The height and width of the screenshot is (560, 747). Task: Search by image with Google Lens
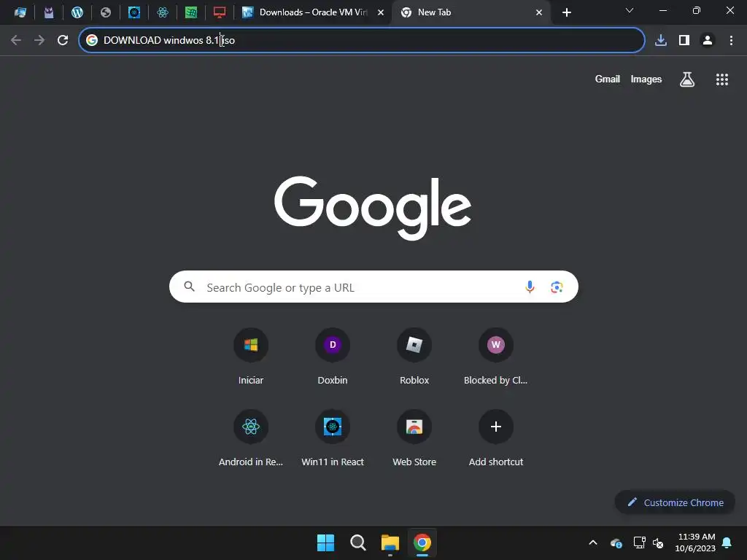557,287
